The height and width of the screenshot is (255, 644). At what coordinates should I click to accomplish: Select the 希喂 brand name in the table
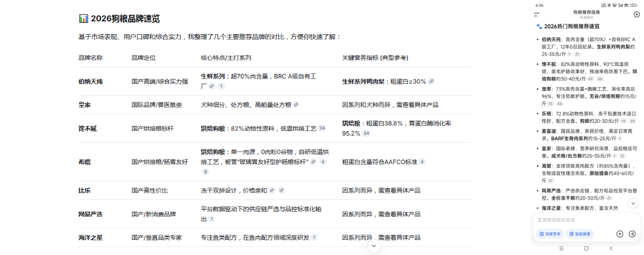tap(85, 162)
